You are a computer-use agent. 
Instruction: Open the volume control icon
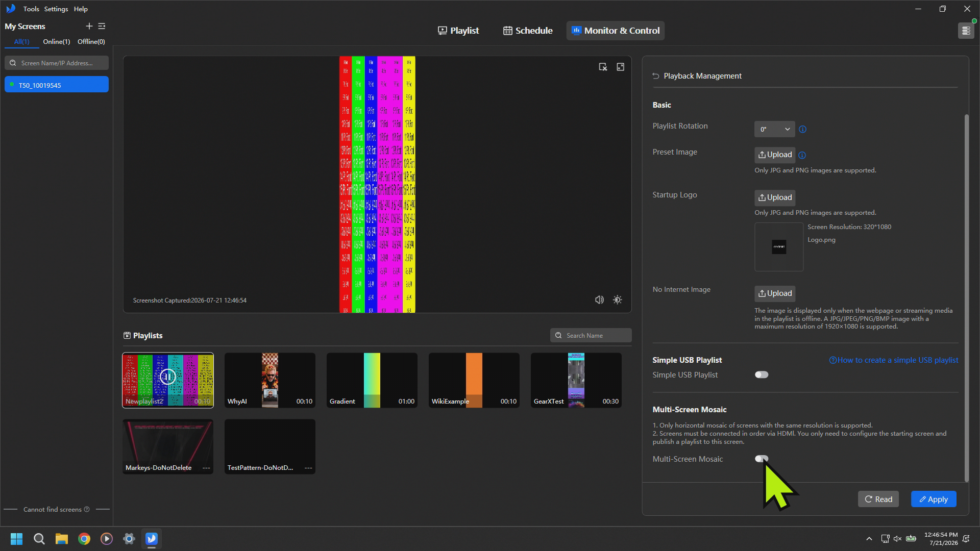pyautogui.click(x=599, y=300)
